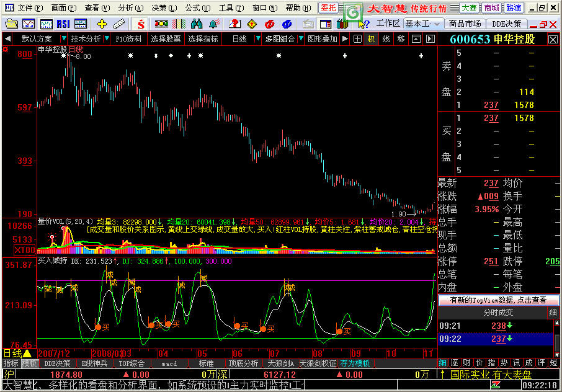Click the 有新的TopView数据,点击查看 notice
This screenshot has width=562, height=392.
pos(498,300)
